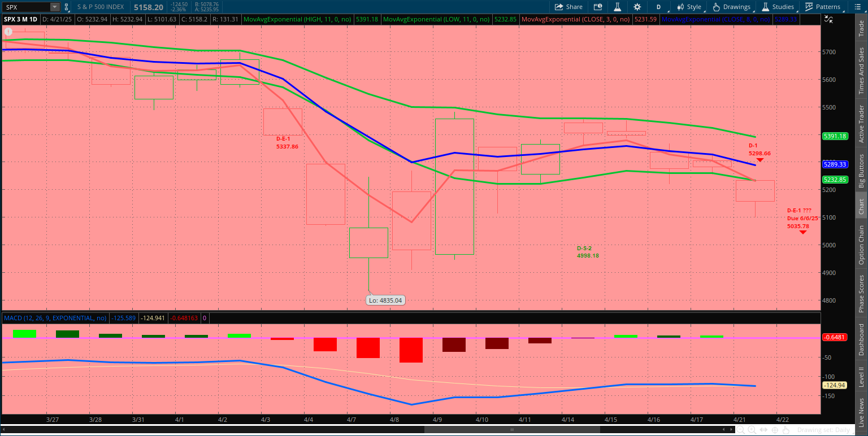Open the Drawings menu
The width and height of the screenshot is (868, 436).
[x=732, y=7]
